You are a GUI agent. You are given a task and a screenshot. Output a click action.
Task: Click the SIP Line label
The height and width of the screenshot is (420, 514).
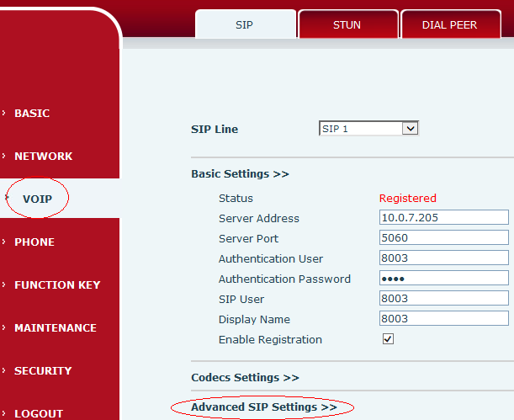click(215, 129)
